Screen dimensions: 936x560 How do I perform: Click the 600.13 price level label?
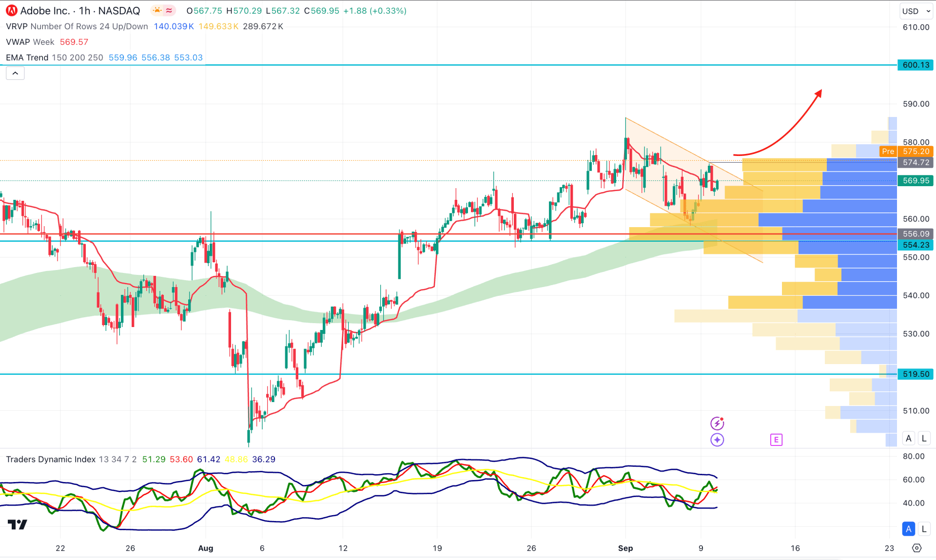(916, 65)
